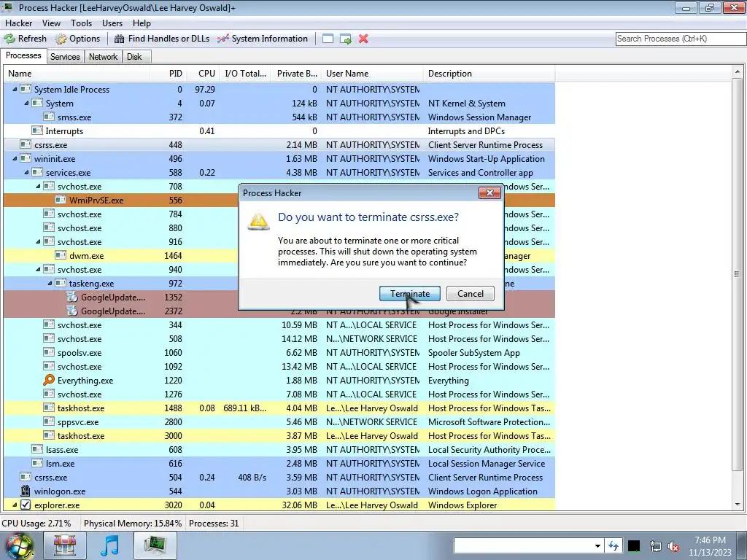Click the network tray icon

656,546
